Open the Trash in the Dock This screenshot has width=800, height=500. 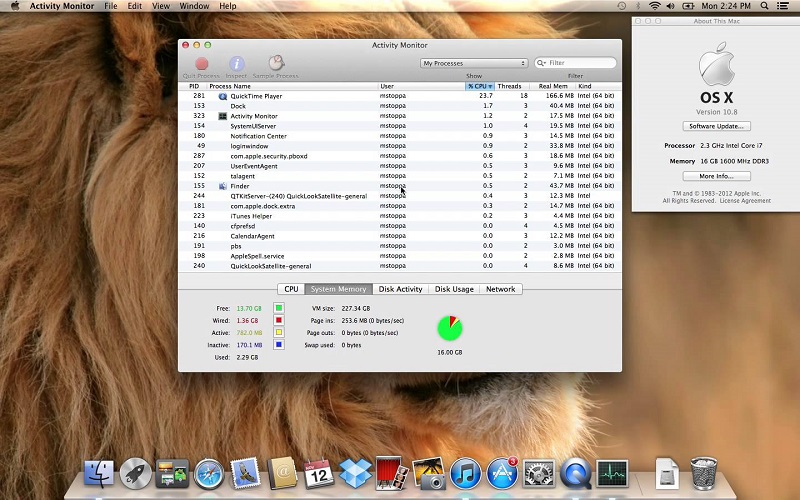pos(704,473)
